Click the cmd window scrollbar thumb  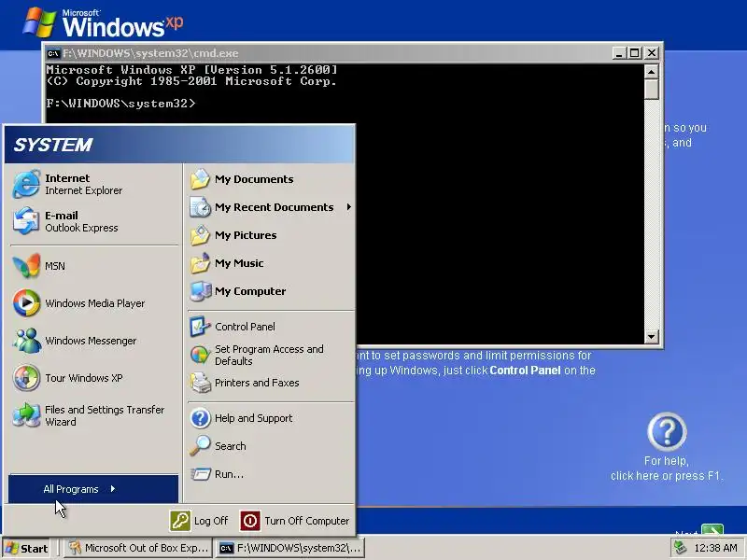651,90
